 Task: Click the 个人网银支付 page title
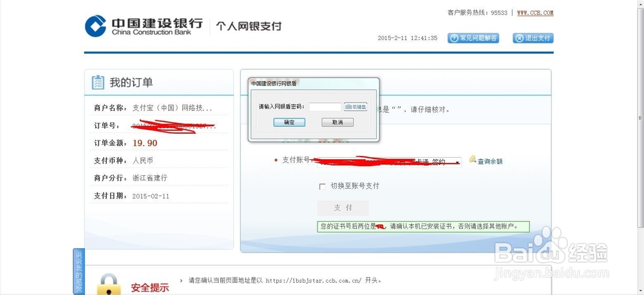tap(249, 26)
